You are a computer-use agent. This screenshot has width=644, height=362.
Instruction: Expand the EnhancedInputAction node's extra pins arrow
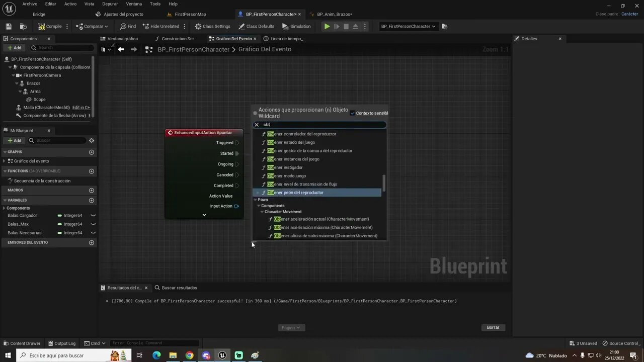[x=204, y=215]
